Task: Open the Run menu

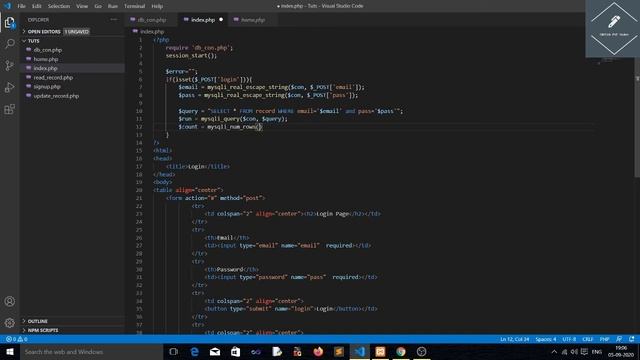Action: point(113,6)
